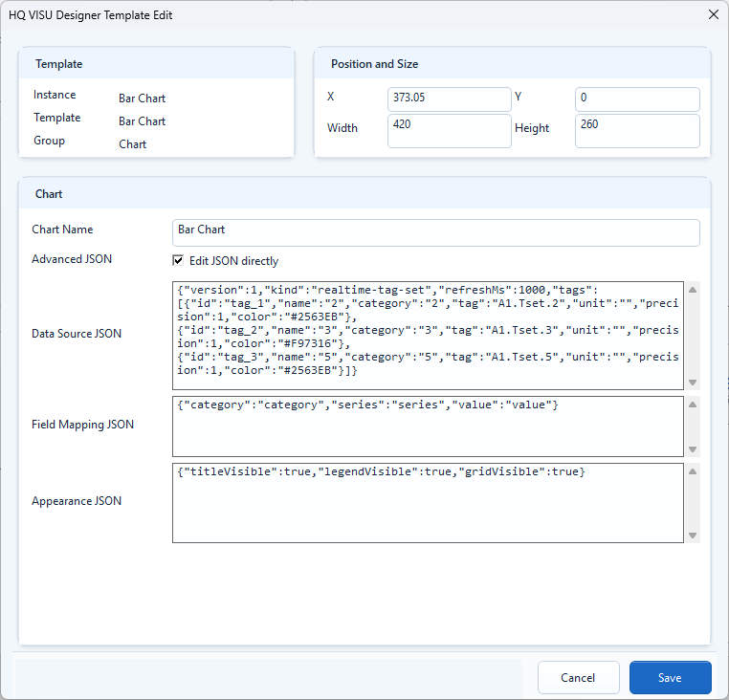Screen dimensions: 729x700
Task: Click the 'Position and Size' section header
Action: pyautogui.click(x=374, y=64)
